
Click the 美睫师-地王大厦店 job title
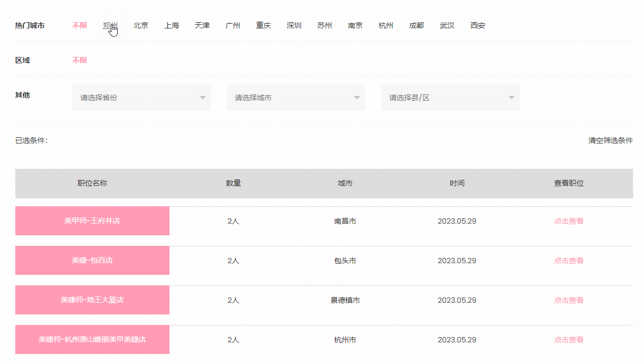(92, 300)
